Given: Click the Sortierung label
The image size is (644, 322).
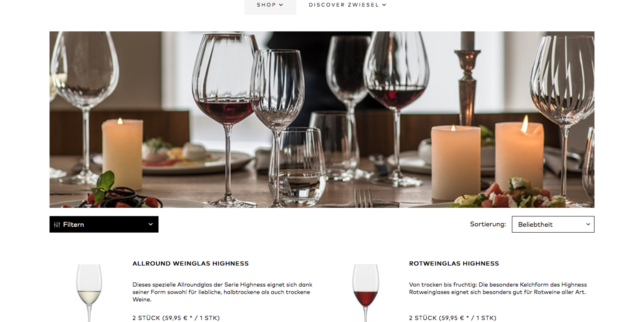Looking at the screenshot, I should coord(488,224).
